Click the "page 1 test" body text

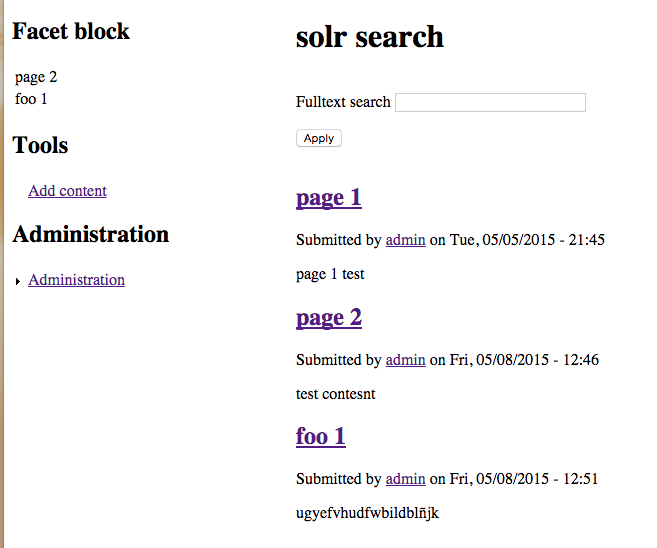point(330,274)
